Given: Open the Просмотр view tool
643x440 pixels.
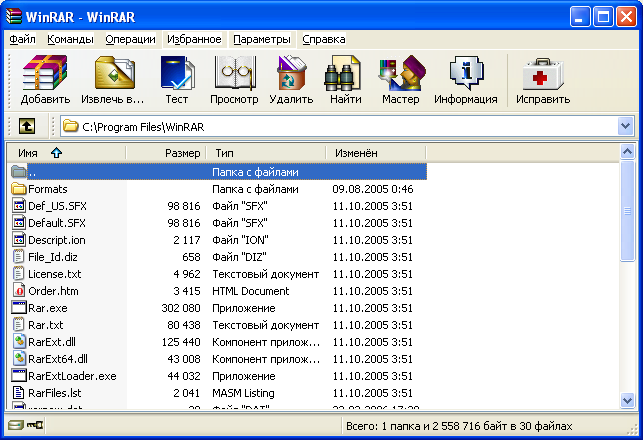Looking at the screenshot, I should (x=235, y=73).
